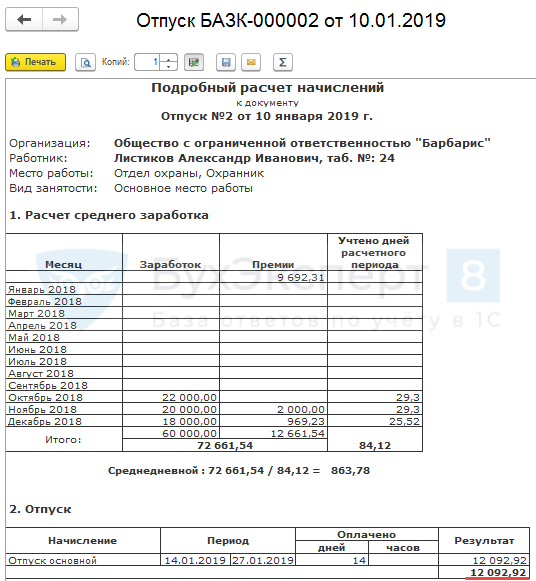Viewport: 536px width, 581px height.
Task: Select November earnings cell 20 000,00
Action: coord(171,409)
